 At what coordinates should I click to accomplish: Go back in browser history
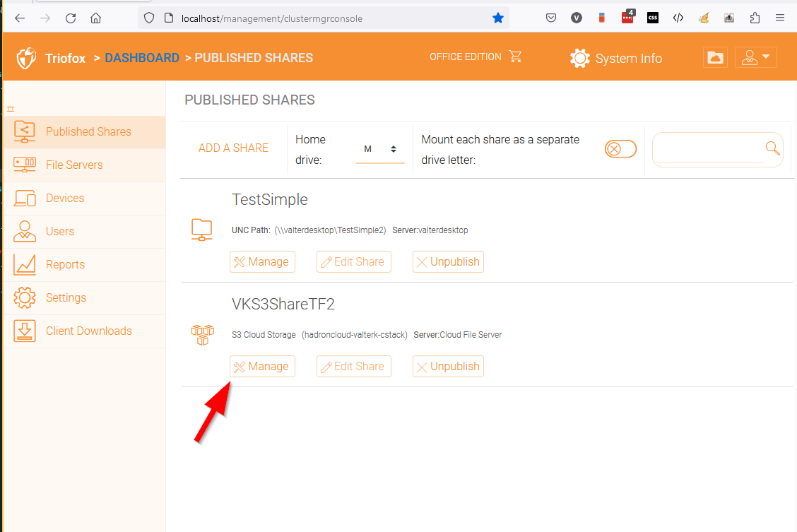(x=19, y=18)
